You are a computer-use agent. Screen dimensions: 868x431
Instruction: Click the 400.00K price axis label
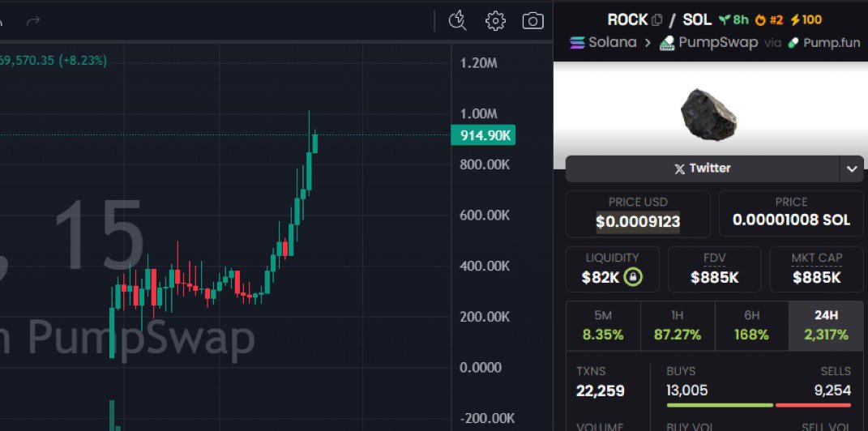click(485, 266)
